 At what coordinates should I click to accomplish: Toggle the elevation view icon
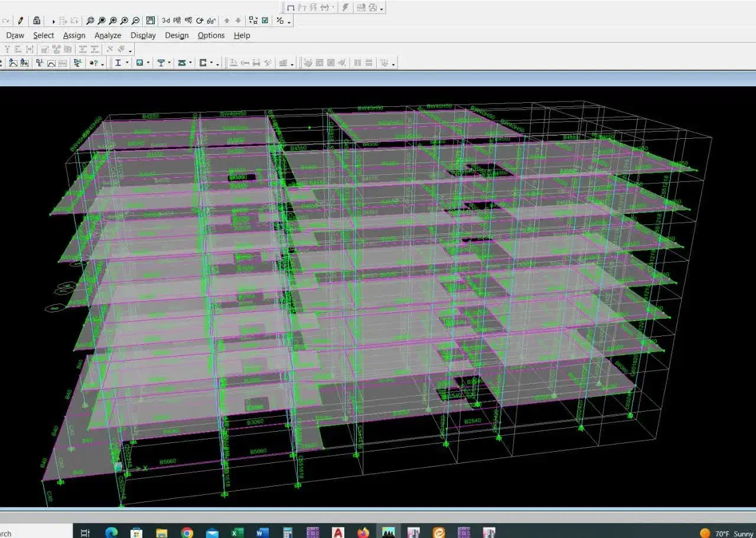pos(188,21)
